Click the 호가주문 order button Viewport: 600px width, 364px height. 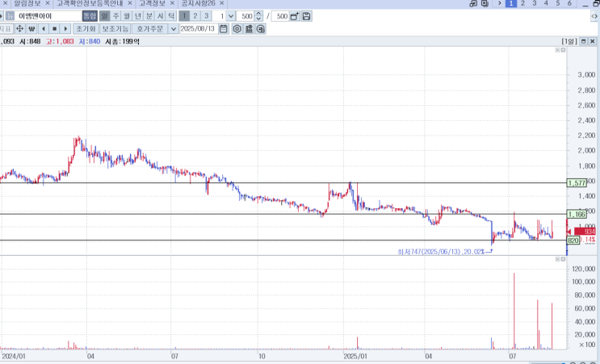point(149,29)
